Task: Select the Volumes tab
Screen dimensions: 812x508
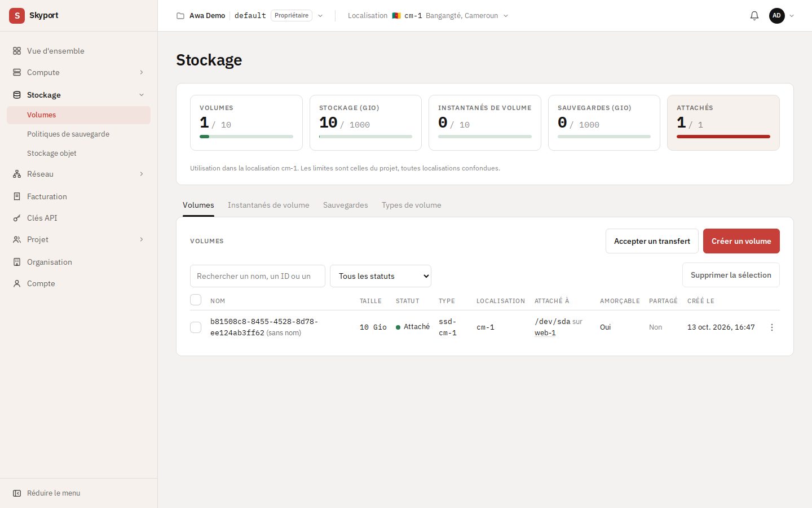Action: [198, 205]
